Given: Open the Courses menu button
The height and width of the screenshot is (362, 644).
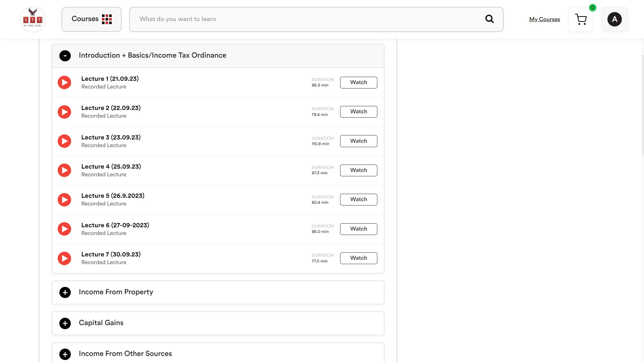Looking at the screenshot, I should 91,19.
